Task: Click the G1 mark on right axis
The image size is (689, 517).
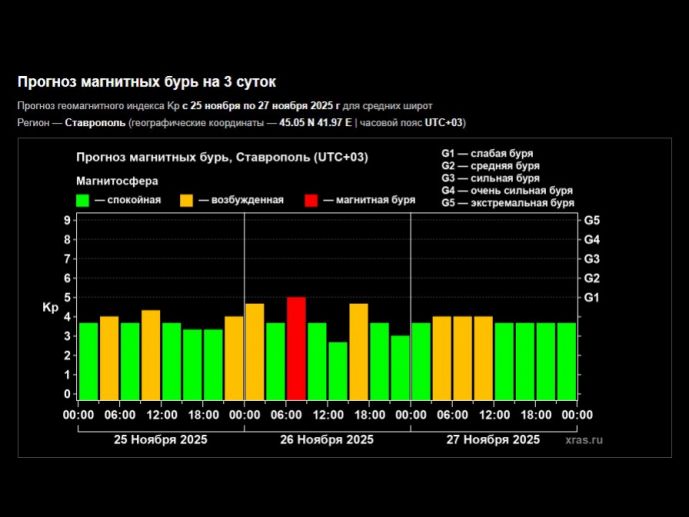Action: (x=591, y=297)
